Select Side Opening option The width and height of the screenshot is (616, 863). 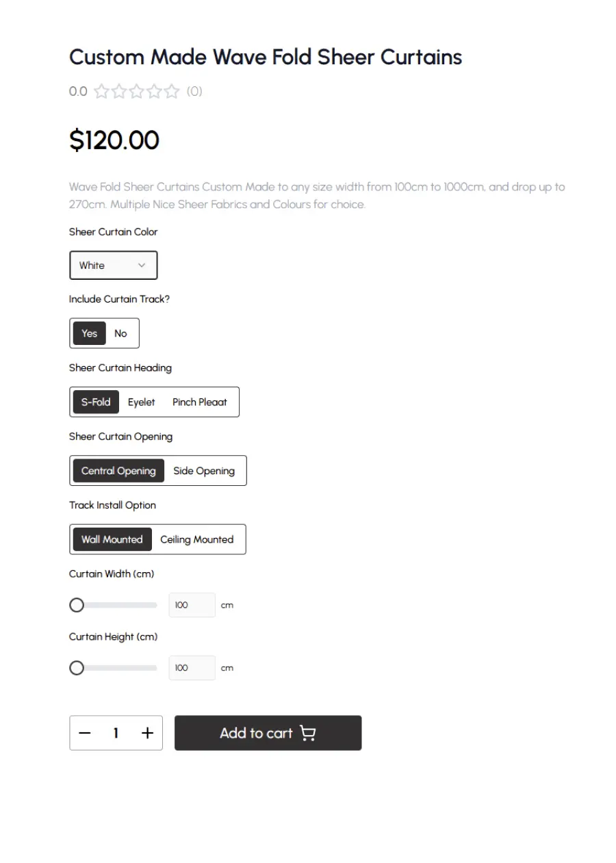click(x=204, y=471)
